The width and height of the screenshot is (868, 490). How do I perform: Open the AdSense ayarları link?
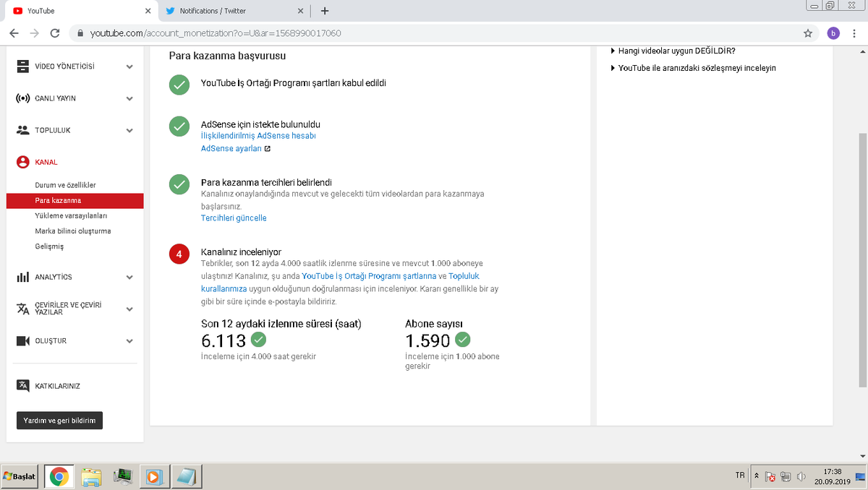231,149
